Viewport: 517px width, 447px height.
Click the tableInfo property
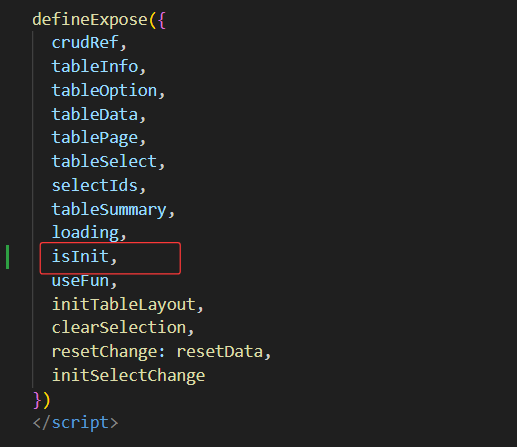coord(95,66)
